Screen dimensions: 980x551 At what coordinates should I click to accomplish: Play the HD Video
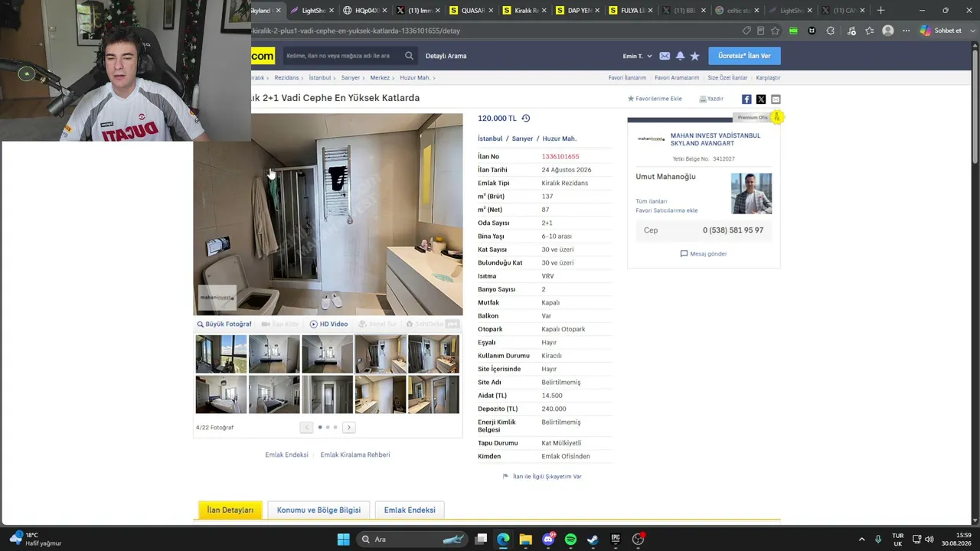[x=329, y=324]
